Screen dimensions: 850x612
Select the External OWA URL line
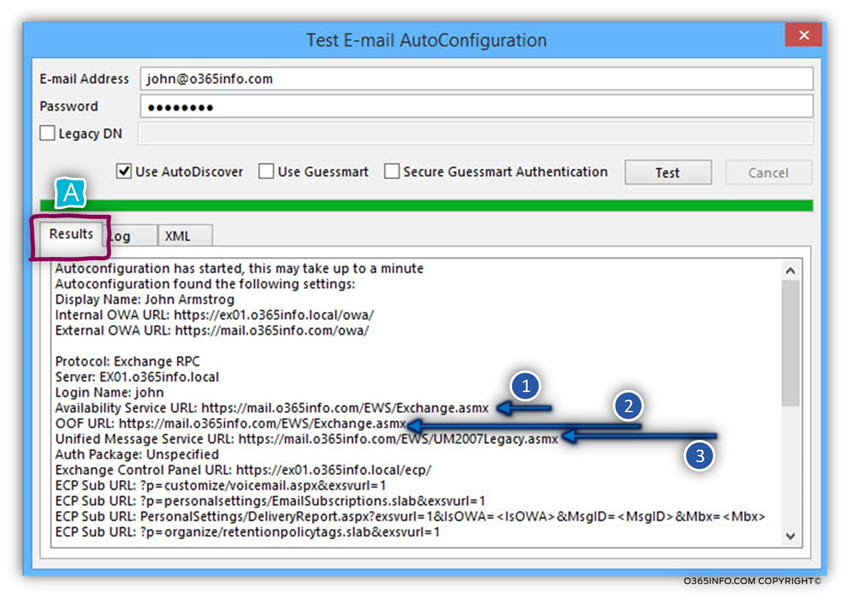[x=212, y=331]
